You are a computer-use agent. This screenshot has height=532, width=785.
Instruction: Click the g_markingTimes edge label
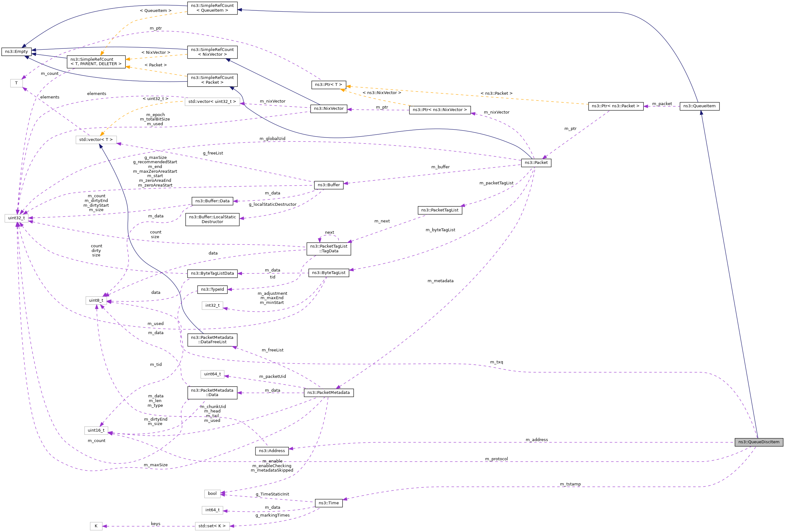tap(272, 515)
